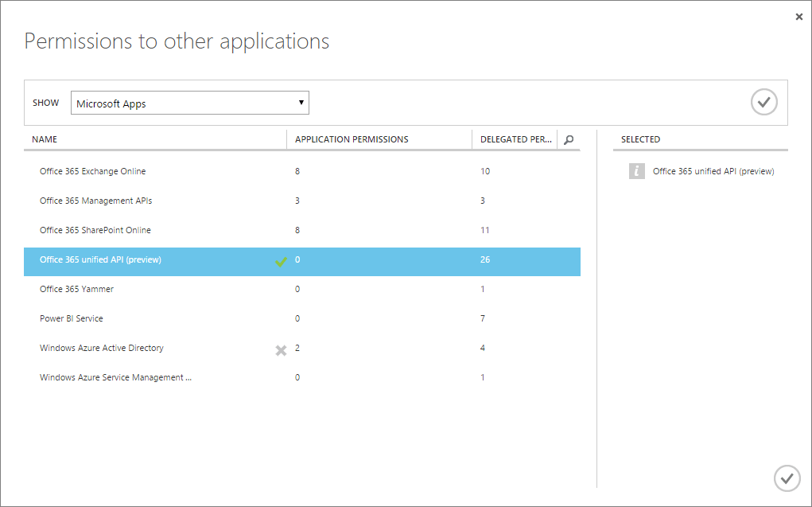Select Office 365 SharePoint Online row
The image size is (812, 507).
tap(302, 230)
